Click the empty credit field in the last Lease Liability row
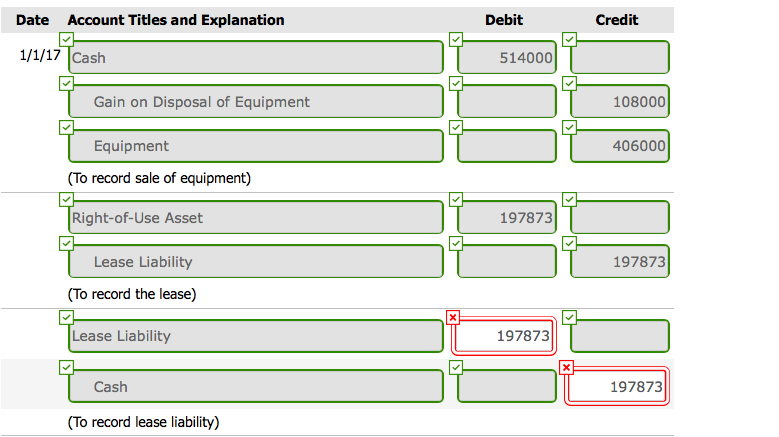Viewport: 779px width, 437px height. tap(620, 336)
